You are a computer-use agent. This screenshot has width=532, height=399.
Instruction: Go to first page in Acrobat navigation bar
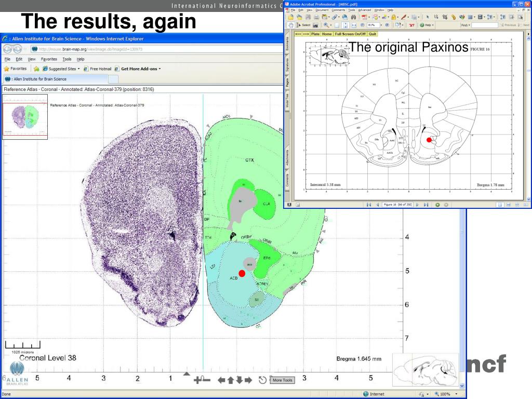point(368,205)
